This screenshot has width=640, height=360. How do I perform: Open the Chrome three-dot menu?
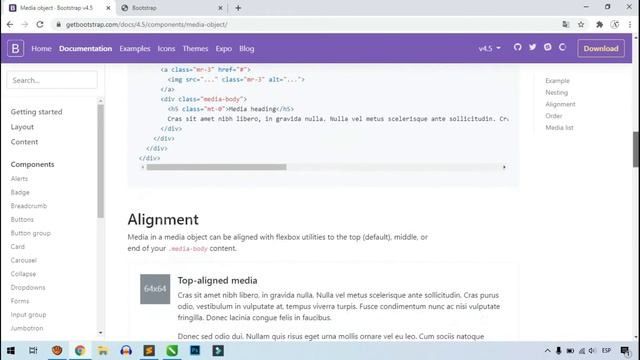(630, 24)
